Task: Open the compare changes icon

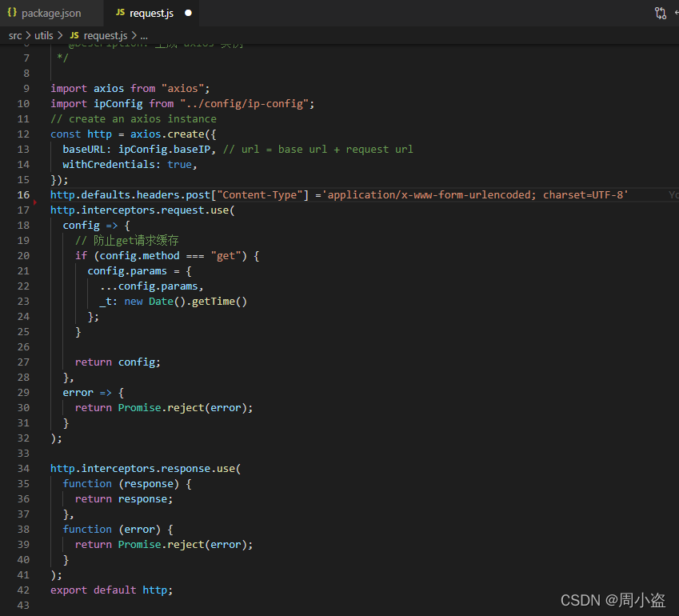Action: click(x=661, y=13)
